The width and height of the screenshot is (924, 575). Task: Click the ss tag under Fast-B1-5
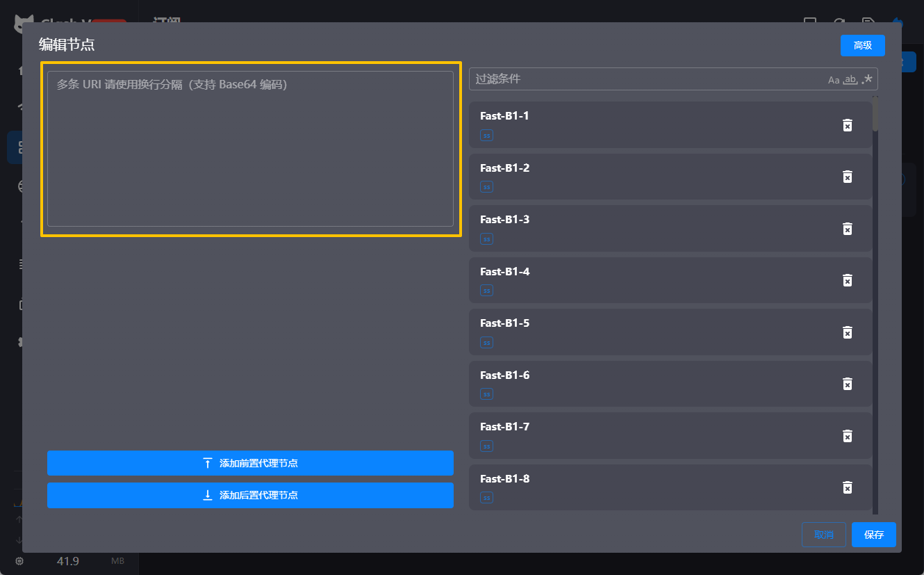pos(487,342)
